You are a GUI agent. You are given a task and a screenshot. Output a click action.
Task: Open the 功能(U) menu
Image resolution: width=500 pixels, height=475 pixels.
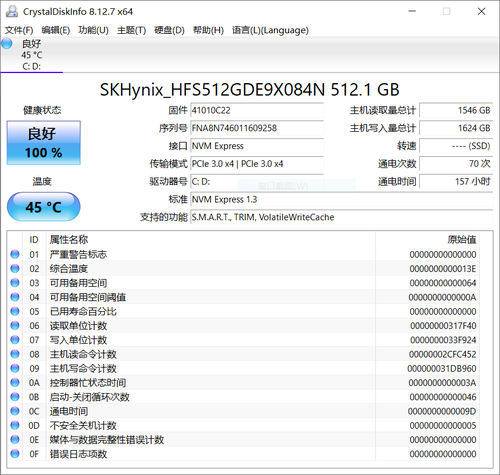(x=93, y=30)
